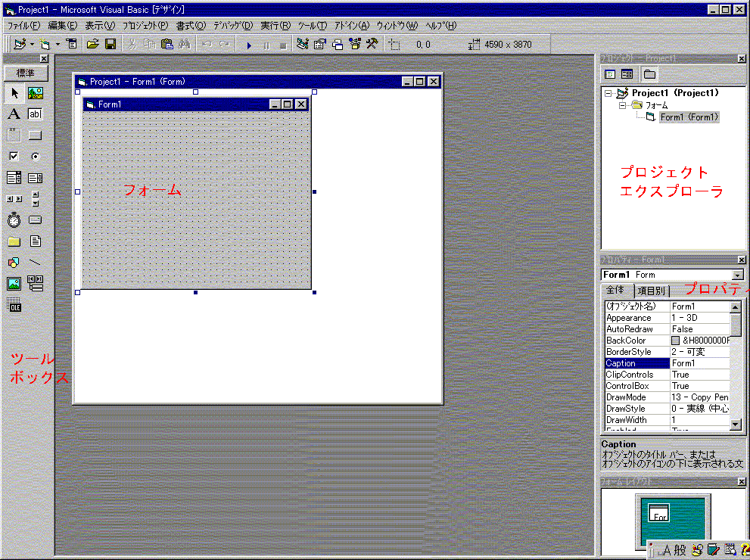Select the Data control tool
The height and width of the screenshot is (560, 750).
(x=35, y=284)
